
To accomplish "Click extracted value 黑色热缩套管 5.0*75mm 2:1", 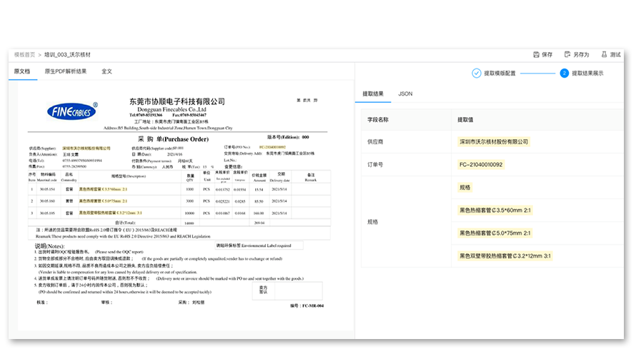I will pos(495,233).
